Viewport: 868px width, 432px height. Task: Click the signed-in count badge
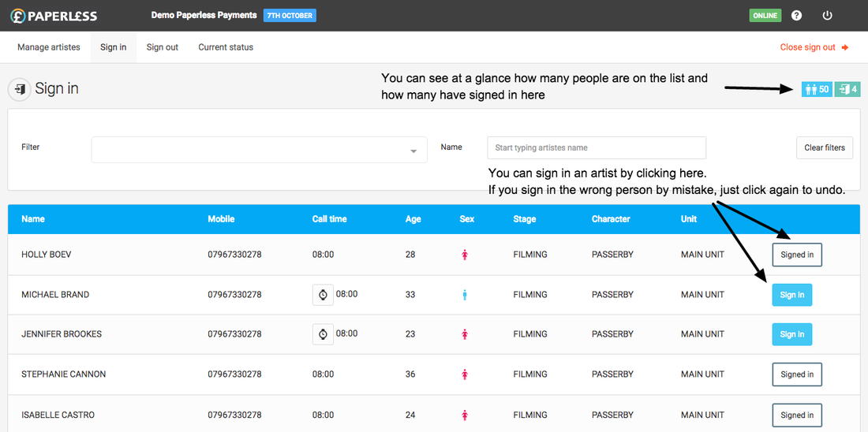(x=848, y=89)
